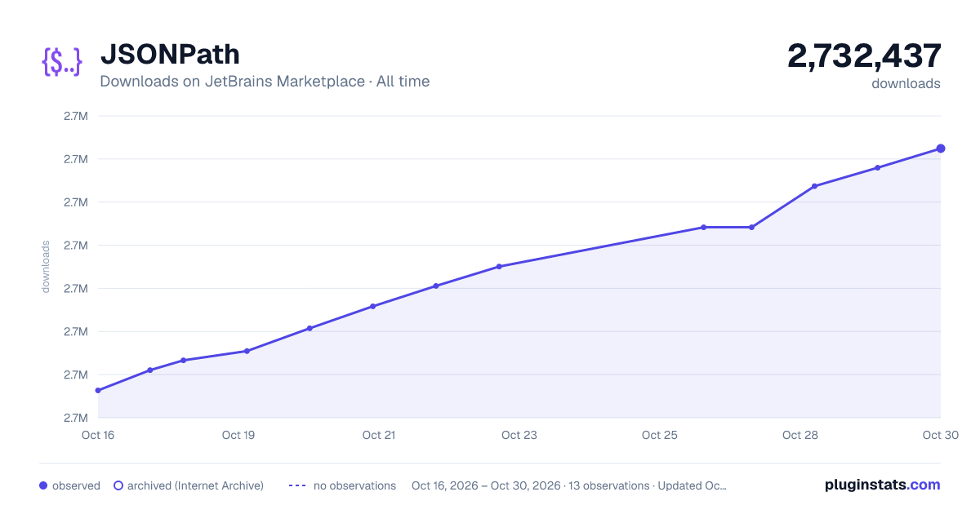Click the 'downloads' label under the total
980x514 pixels.
(906, 83)
